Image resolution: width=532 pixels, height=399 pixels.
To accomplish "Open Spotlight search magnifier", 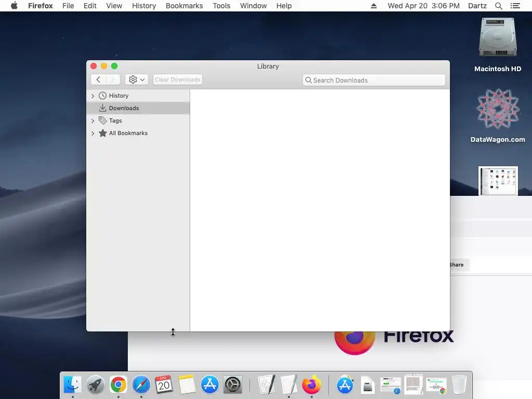I will [498, 6].
